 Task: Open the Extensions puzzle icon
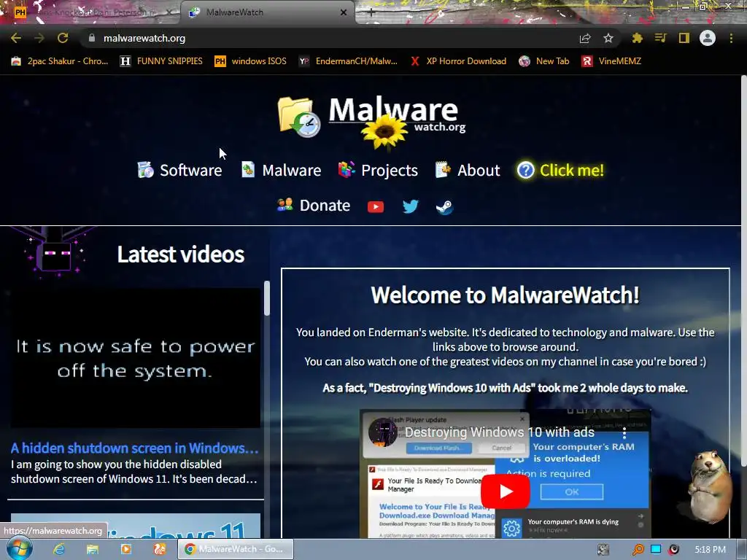coord(637,38)
